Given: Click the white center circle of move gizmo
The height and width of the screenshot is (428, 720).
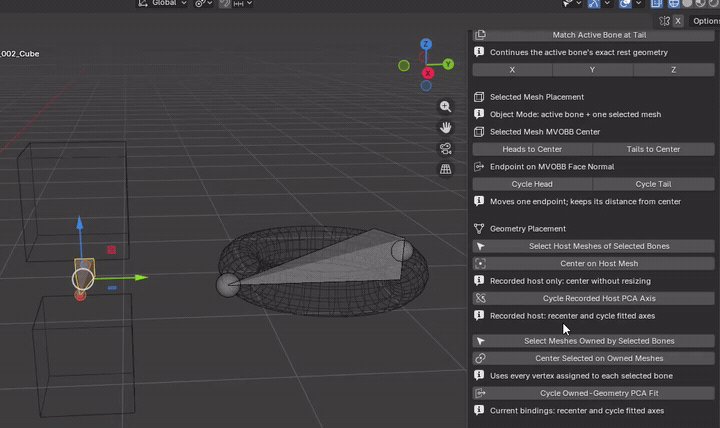Looking at the screenshot, I should tap(83, 279).
